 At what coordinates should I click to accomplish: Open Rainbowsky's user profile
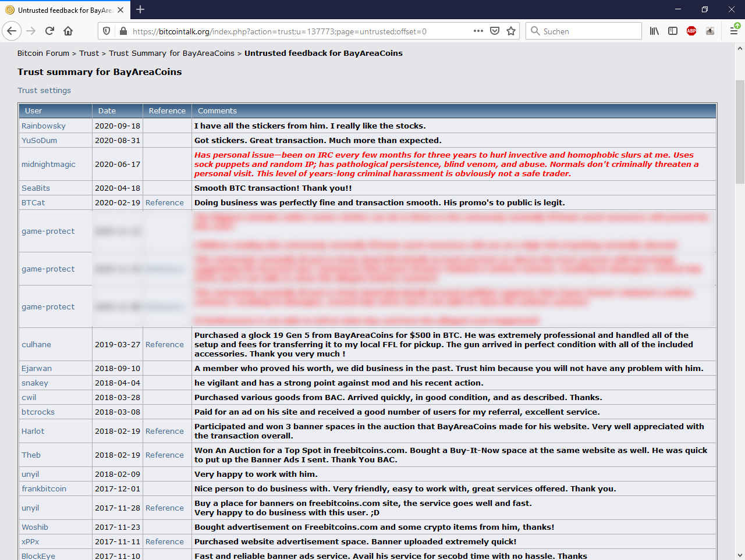44,126
